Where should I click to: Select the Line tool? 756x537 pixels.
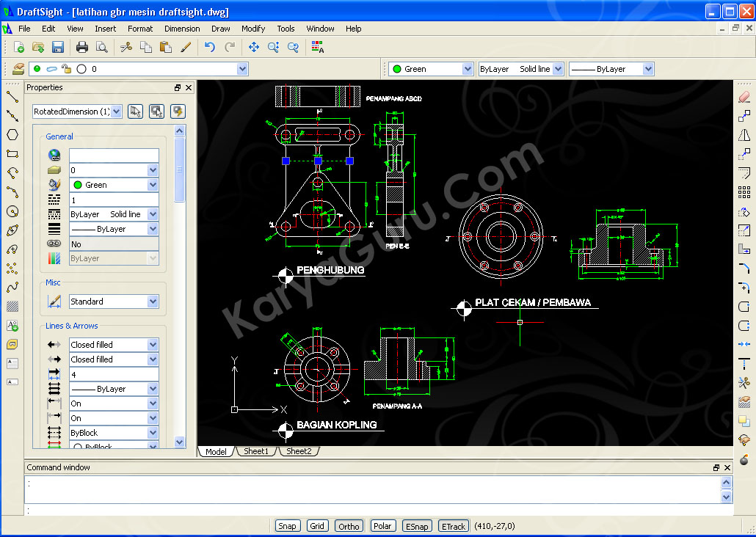[x=12, y=95]
